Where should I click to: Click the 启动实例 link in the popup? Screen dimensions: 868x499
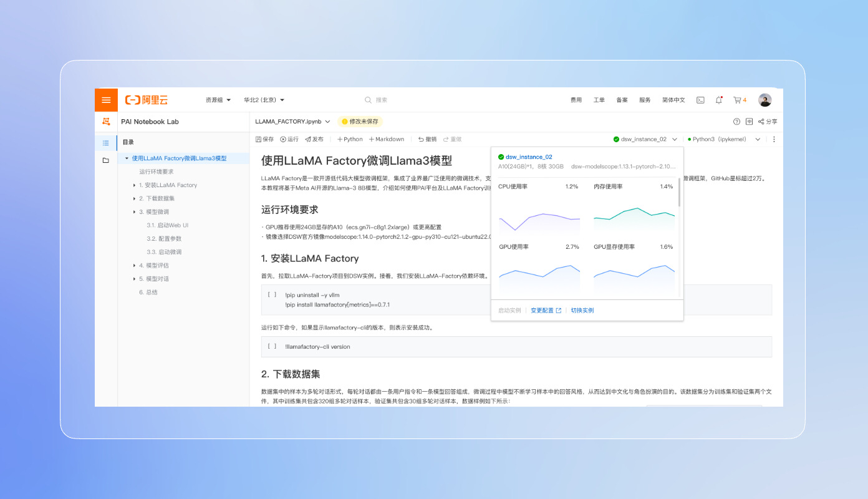pos(509,311)
